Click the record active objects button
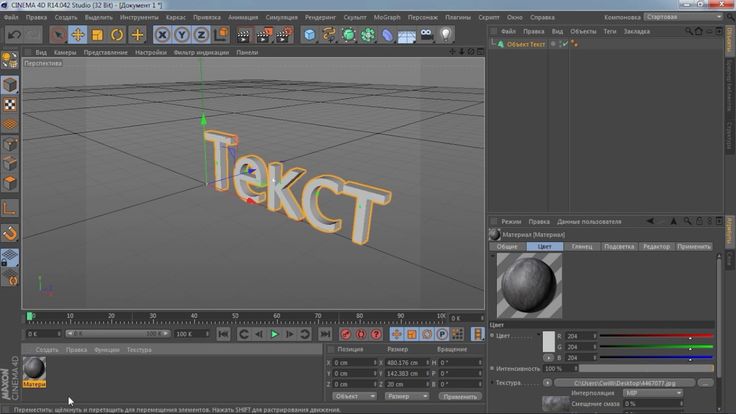This screenshot has height=414, width=736. [x=346, y=334]
